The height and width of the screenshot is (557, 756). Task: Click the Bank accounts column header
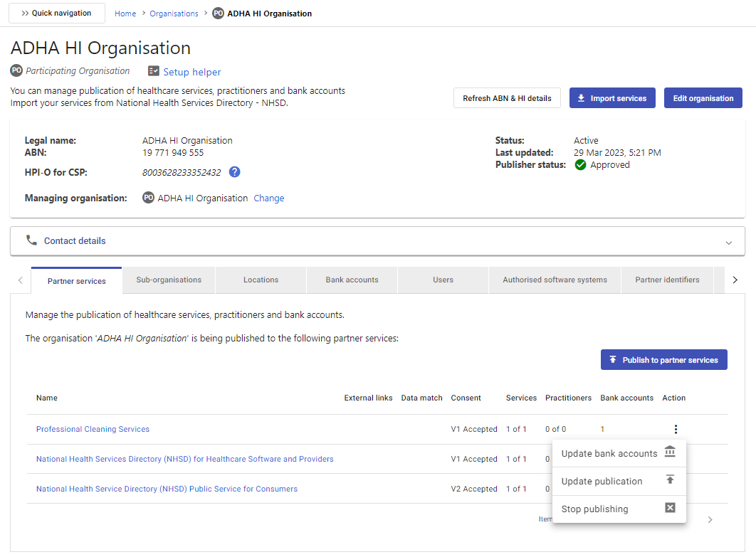click(x=626, y=398)
